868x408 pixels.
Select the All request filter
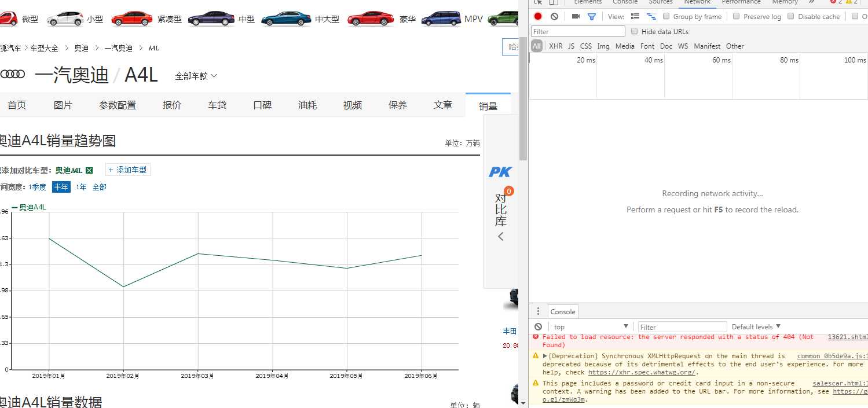(x=537, y=46)
